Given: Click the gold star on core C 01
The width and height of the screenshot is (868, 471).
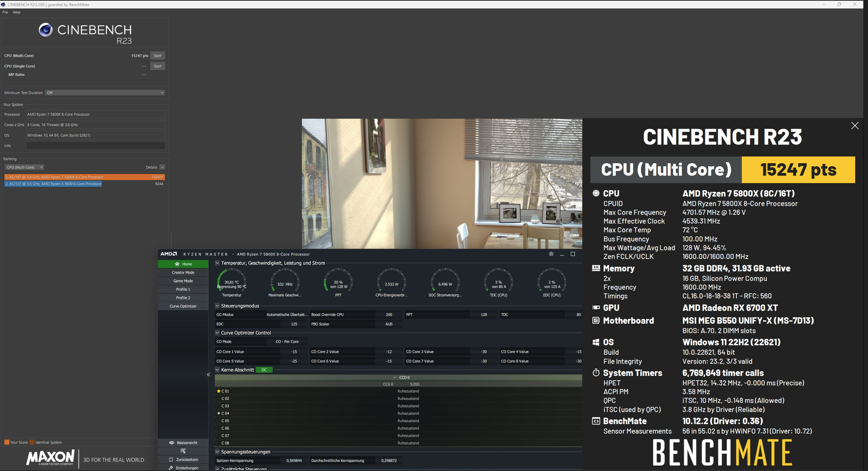Looking at the screenshot, I should [x=218, y=391].
